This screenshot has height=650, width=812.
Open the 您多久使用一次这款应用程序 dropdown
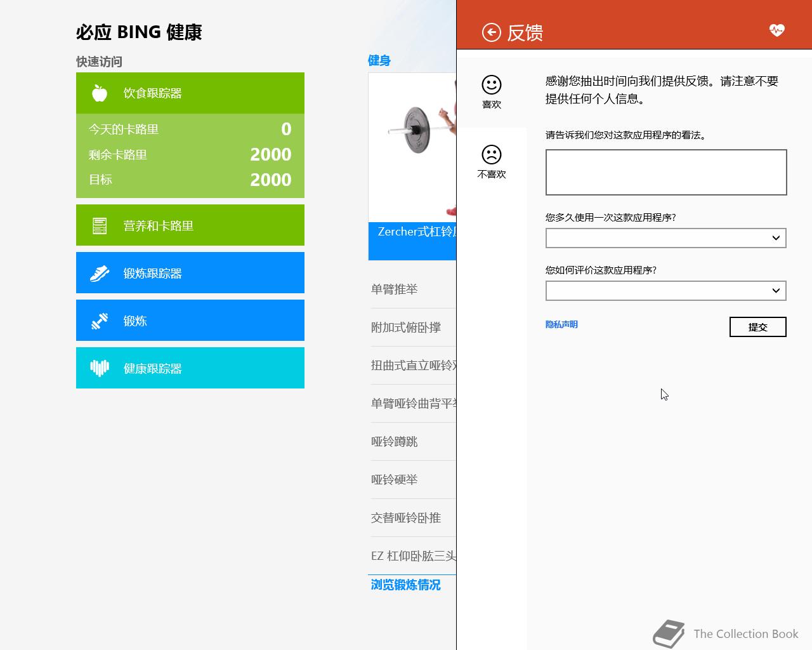[666, 238]
